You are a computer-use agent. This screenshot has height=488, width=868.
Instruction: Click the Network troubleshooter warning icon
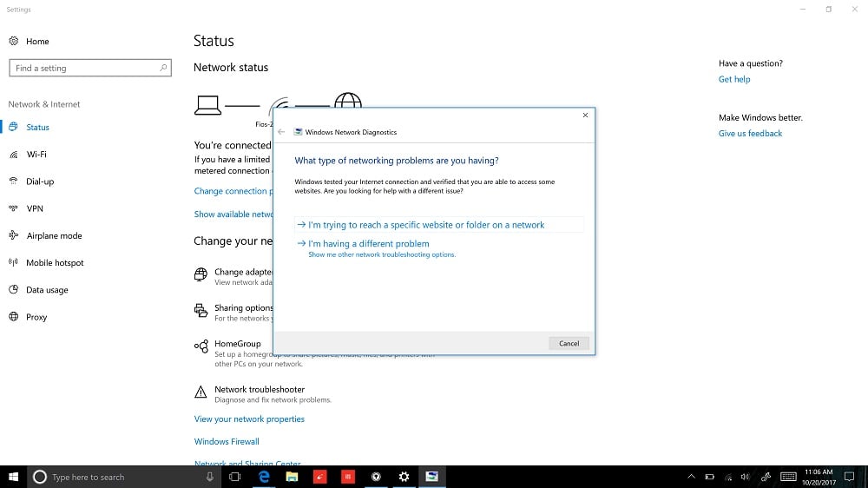(201, 392)
